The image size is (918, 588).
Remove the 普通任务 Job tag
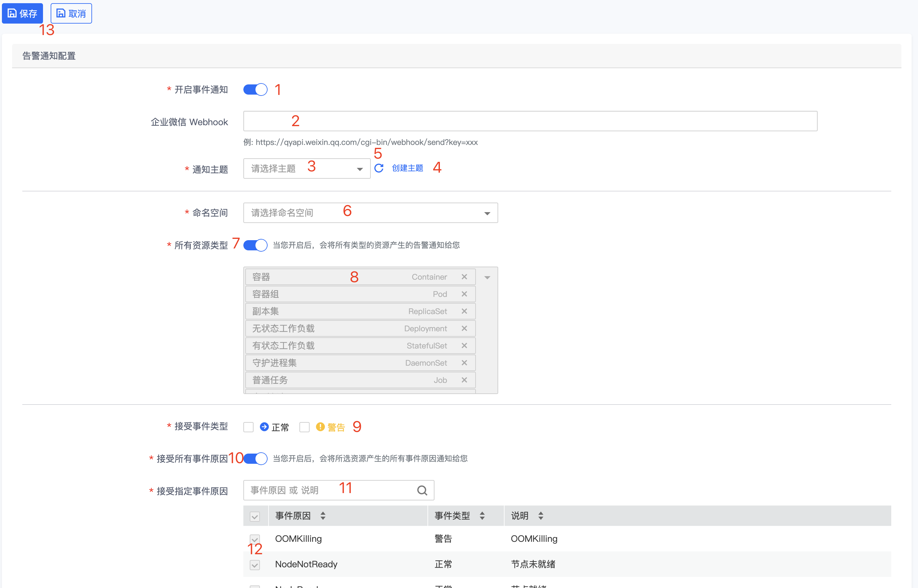[x=464, y=380]
